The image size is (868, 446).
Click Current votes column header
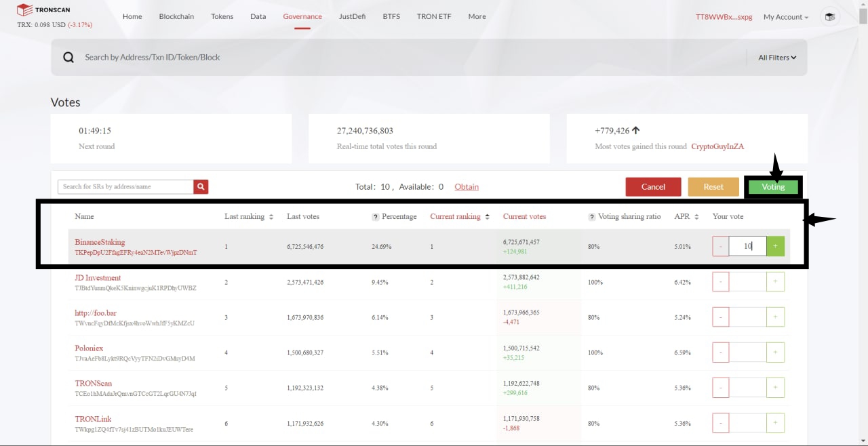(x=524, y=217)
